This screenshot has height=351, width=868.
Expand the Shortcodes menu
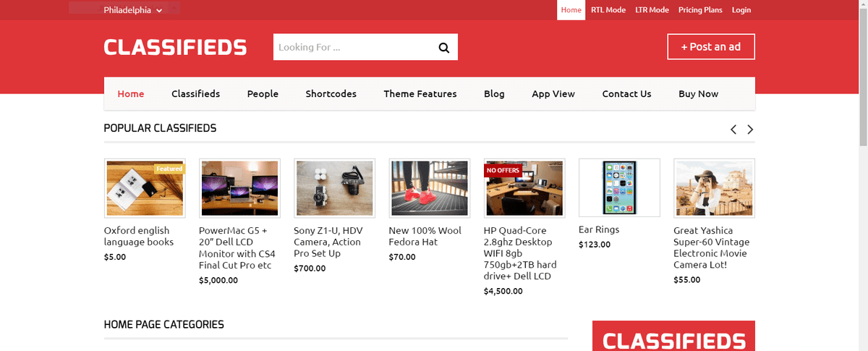click(331, 93)
